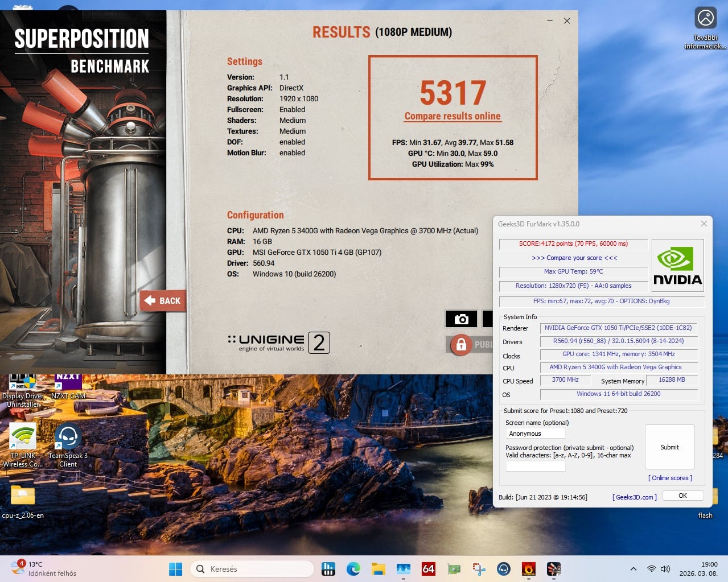Minimize the Superposition results window
The image size is (728, 582).
[x=550, y=20]
